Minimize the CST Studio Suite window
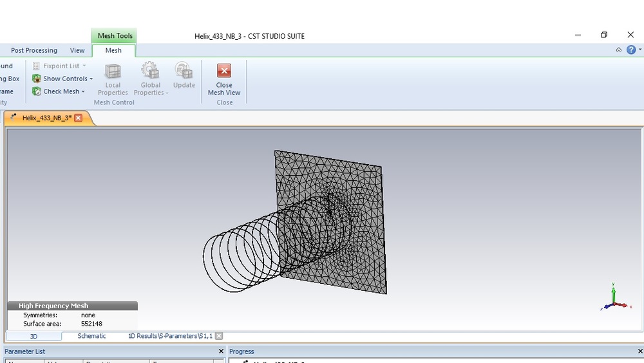Image resolution: width=644 pixels, height=363 pixels. [578, 35]
